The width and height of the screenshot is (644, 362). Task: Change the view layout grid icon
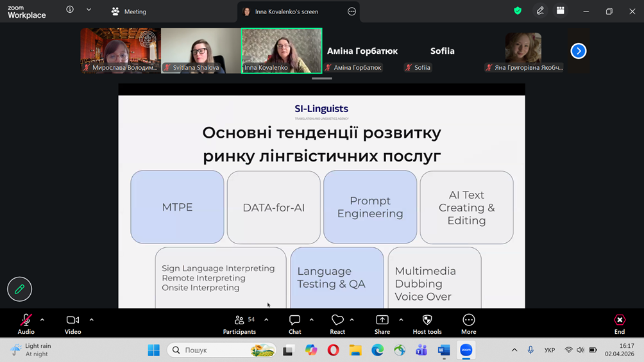[560, 11]
